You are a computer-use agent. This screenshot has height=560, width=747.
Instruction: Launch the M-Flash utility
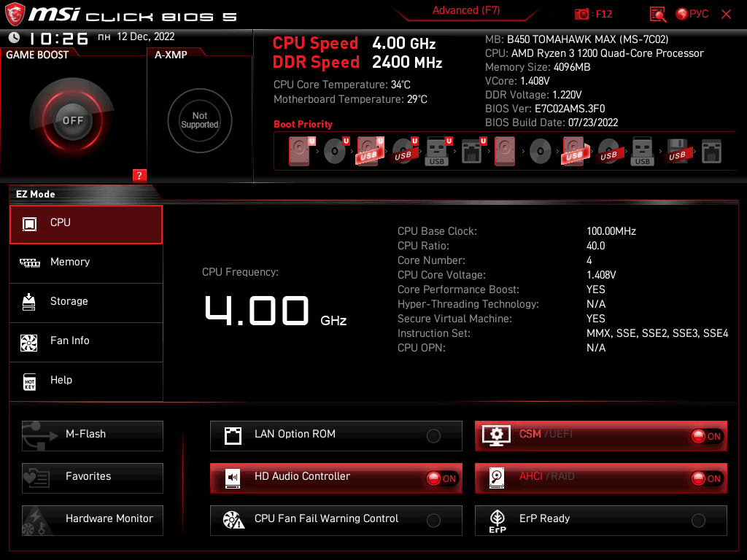(93, 436)
